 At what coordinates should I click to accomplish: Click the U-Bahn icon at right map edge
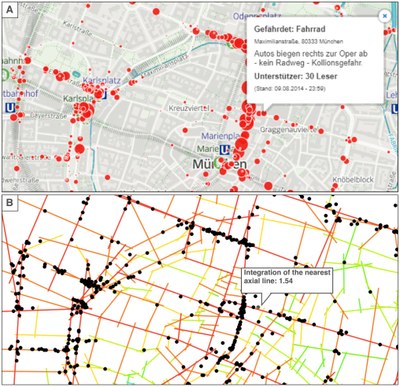click(x=395, y=108)
